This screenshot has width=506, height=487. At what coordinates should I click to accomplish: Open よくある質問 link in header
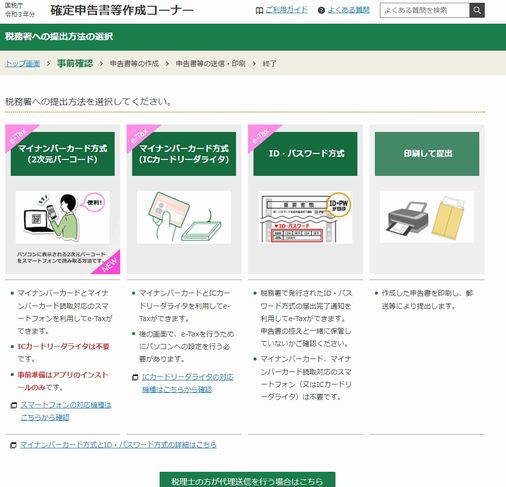tap(349, 10)
